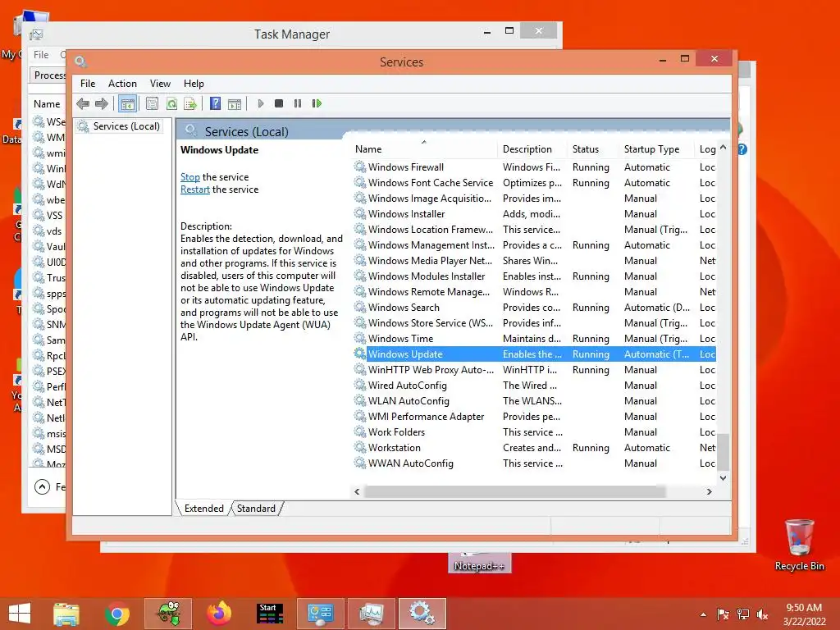Image resolution: width=840 pixels, height=630 pixels.
Task: Open Properties from the Services toolbar
Action: 152,103
